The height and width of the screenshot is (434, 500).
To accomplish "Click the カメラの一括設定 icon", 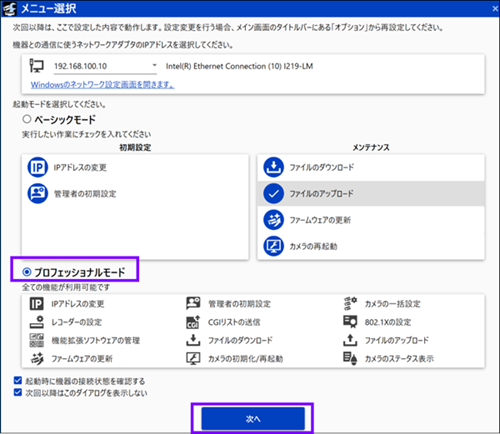I will (x=350, y=303).
